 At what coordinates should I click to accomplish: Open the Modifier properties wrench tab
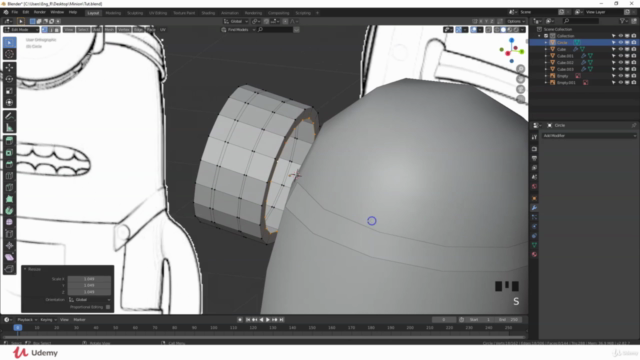coord(534,208)
